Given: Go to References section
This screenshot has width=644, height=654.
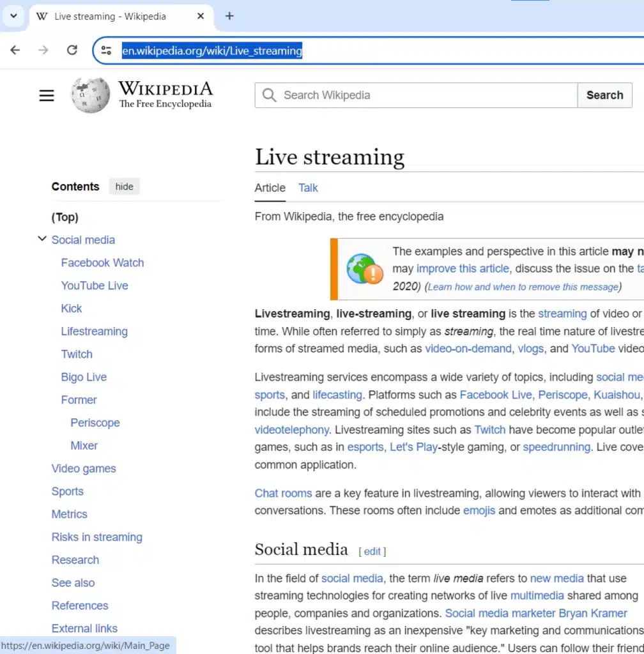Looking at the screenshot, I should point(80,605).
